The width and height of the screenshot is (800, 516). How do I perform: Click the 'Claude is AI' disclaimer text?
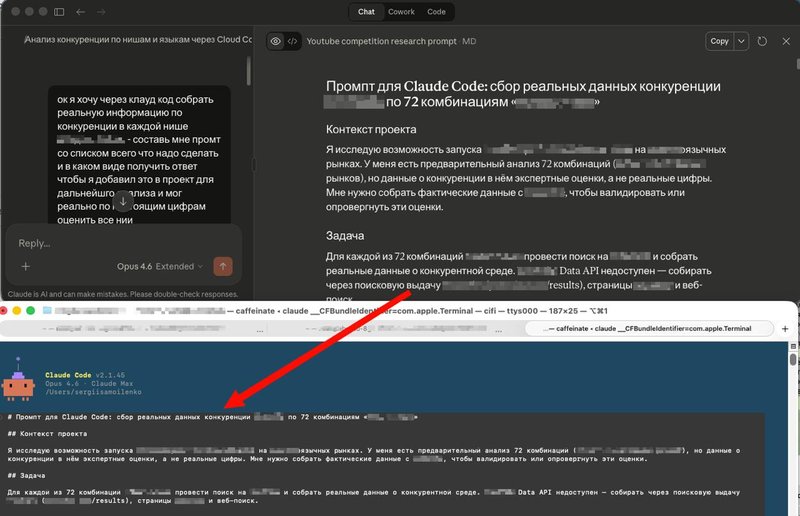pyautogui.click(x=123, y=294)
